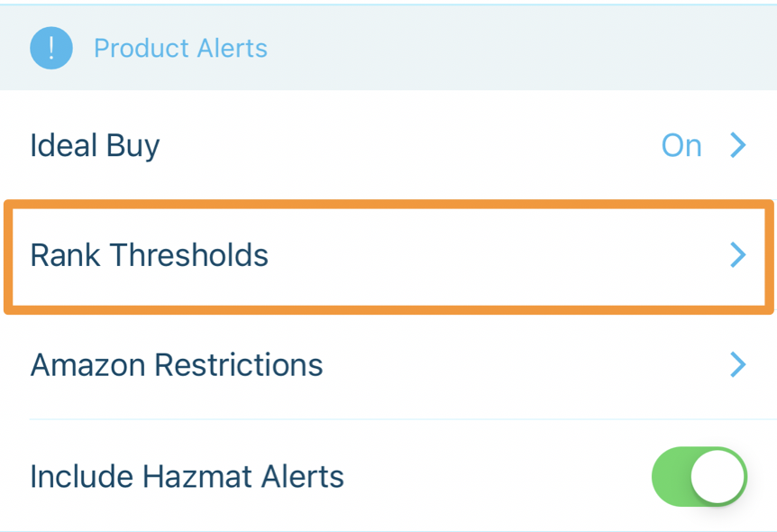Expand the Amazon Restrictions settings row
The height and width of the screenshot is (532, 777).
388,365
